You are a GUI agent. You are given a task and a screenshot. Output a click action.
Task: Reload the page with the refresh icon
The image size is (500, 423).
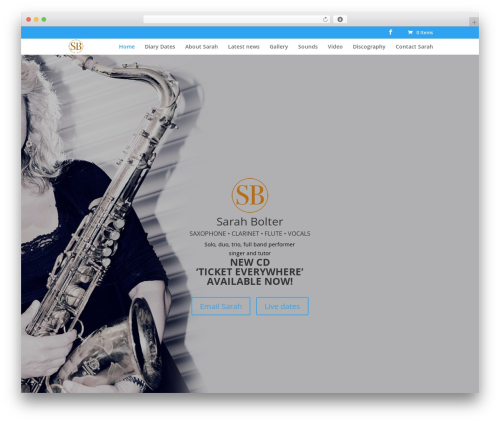coord(325,19)
